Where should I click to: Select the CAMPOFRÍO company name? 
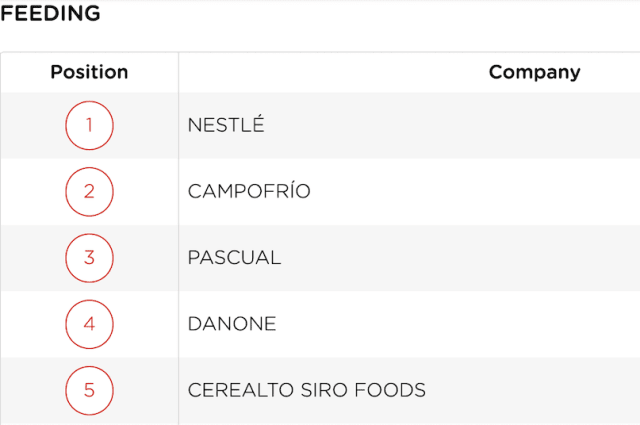click(x=249, y=191)
